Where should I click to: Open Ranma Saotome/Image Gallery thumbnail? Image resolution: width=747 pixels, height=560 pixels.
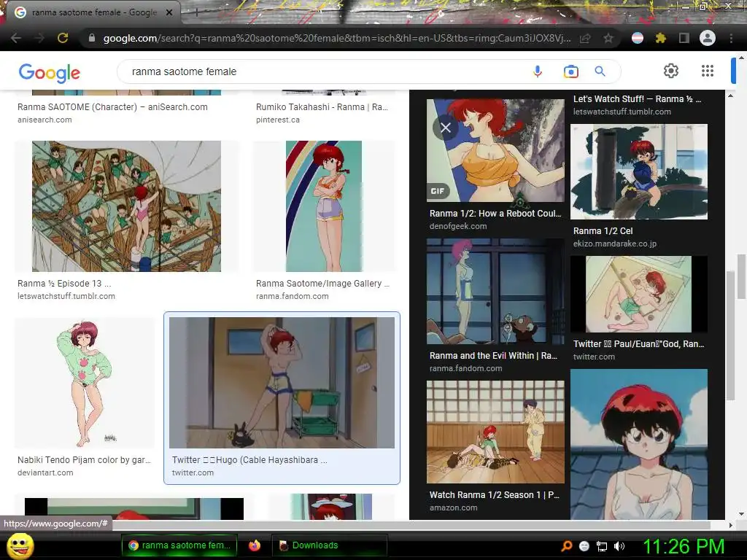(323, 206)
